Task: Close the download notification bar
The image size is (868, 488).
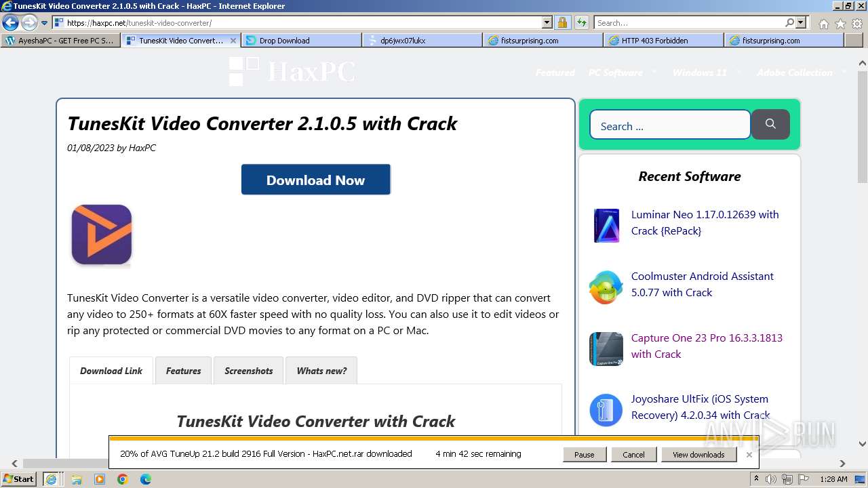Action: 749,455
